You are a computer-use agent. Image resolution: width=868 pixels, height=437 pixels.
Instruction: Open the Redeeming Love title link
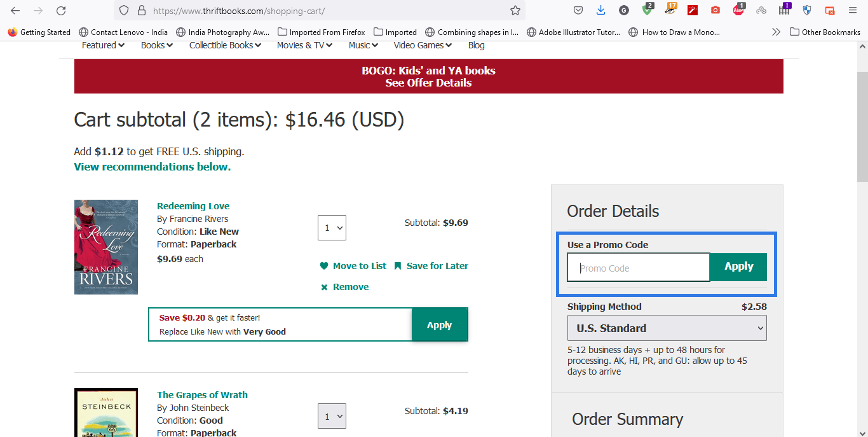[193, 206]
